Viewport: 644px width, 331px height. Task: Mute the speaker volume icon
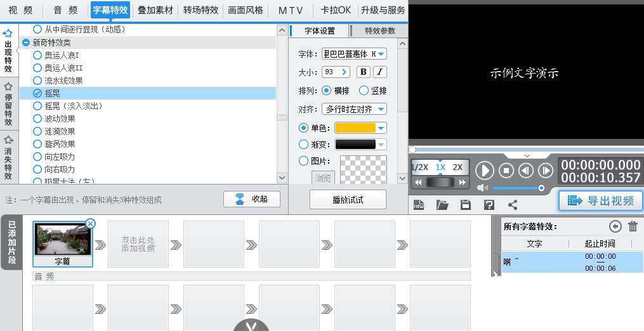tap(482, 188)
